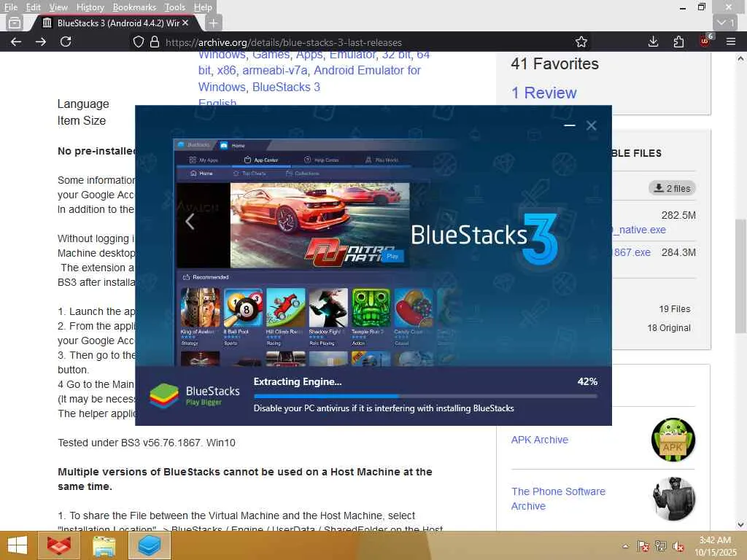747x560 pixels.
Task: Click the 867.exe file link
Action: (x=632, y=252)
